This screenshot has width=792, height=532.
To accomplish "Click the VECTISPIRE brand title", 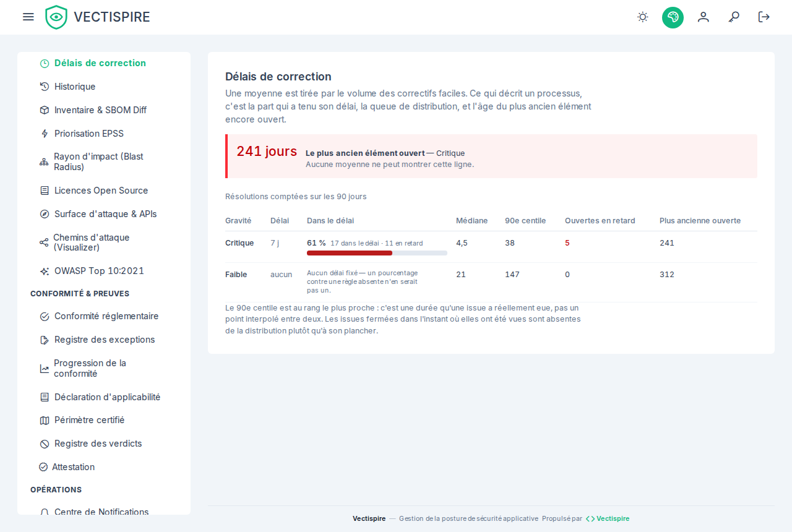I will [x=112, y=17].
